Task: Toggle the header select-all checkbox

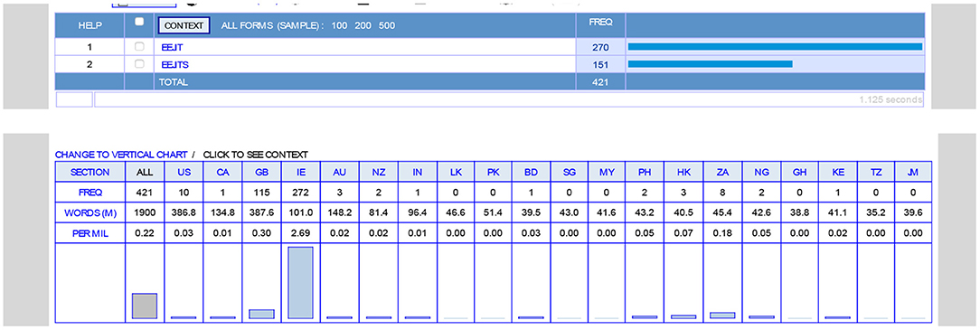Action: [139, 22]
